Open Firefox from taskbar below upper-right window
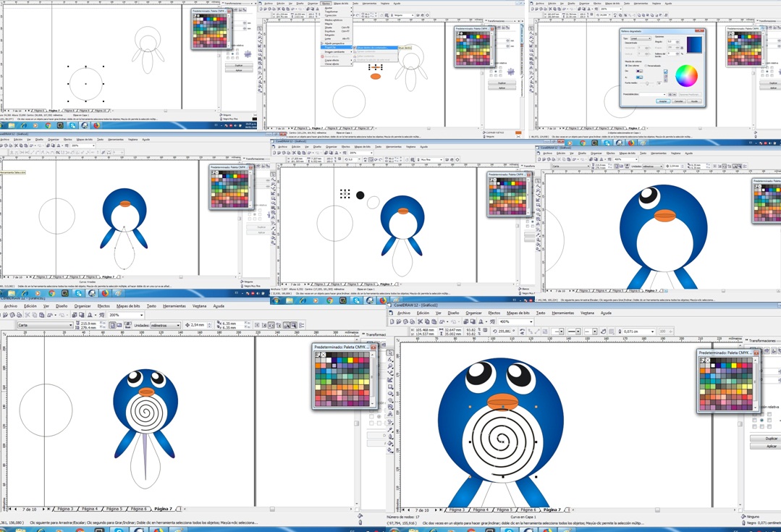The width and height of the screenshot is (781, 532). click(631, 143)
